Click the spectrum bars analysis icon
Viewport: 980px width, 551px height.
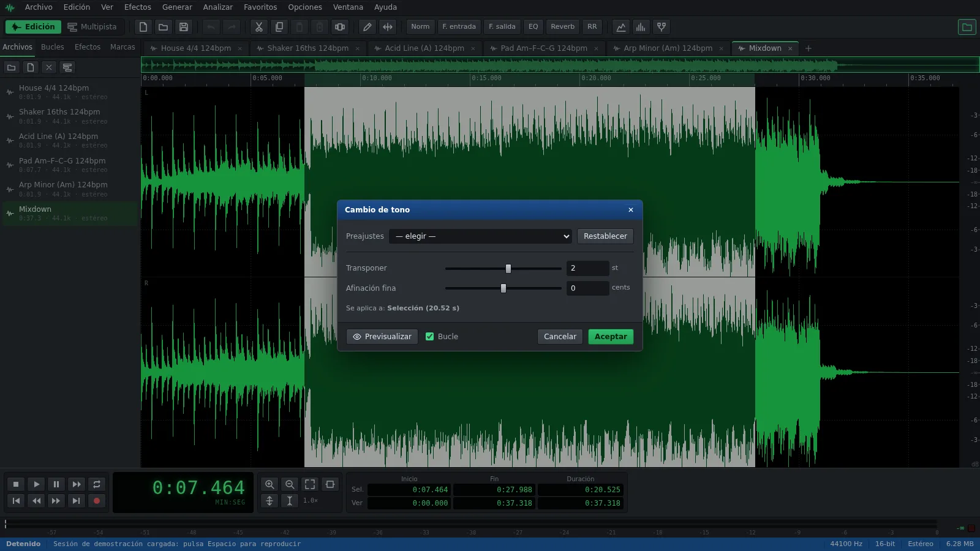point(641,27)
